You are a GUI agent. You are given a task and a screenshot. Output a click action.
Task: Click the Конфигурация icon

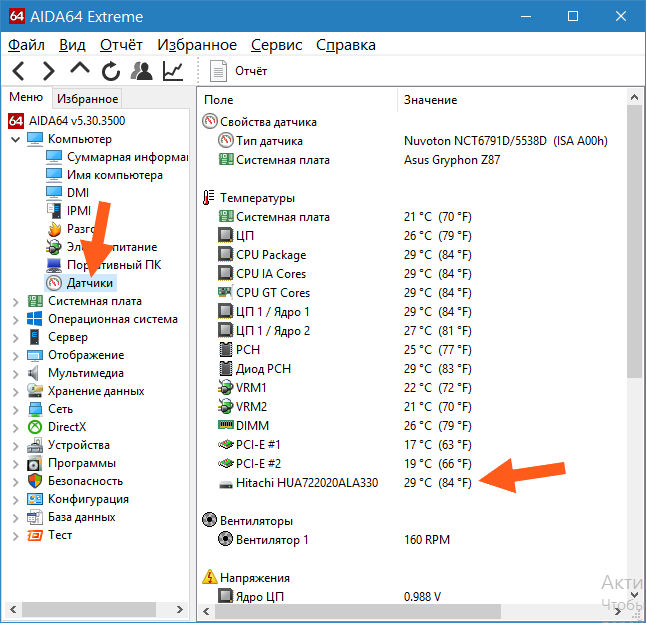pyautogui.click(x=35, y=499)
